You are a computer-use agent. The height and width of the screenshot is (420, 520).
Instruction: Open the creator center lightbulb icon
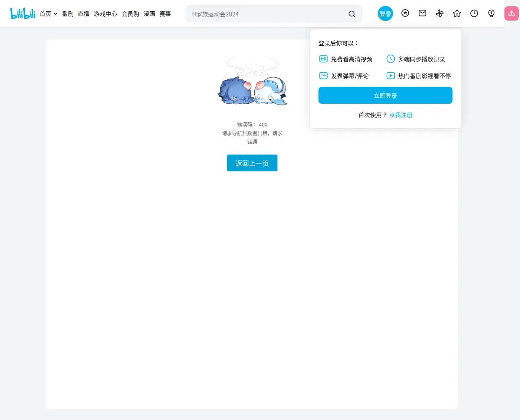[491, 13]
